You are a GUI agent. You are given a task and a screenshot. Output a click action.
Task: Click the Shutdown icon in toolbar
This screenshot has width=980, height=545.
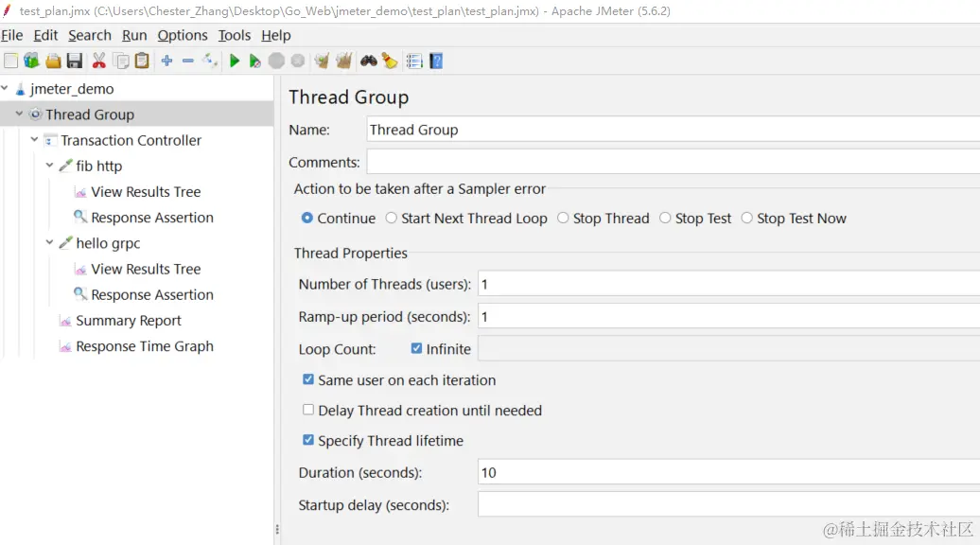[x=298, y=61]
